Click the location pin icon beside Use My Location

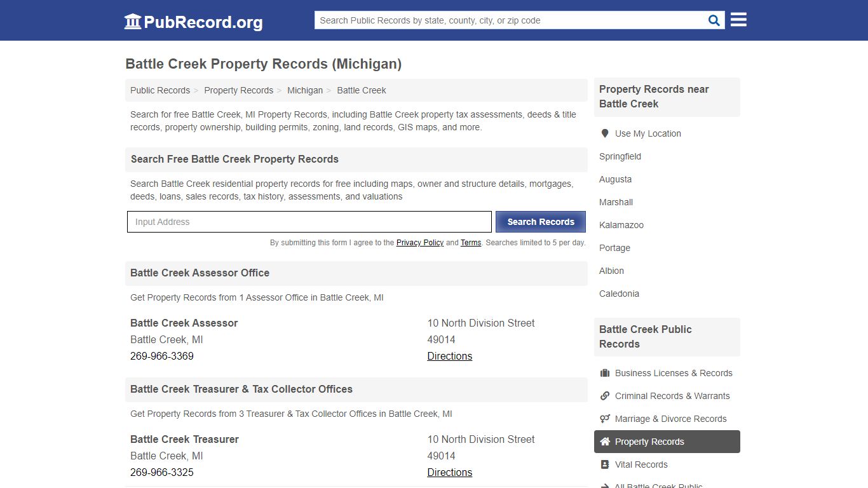[x=605, y=133]
